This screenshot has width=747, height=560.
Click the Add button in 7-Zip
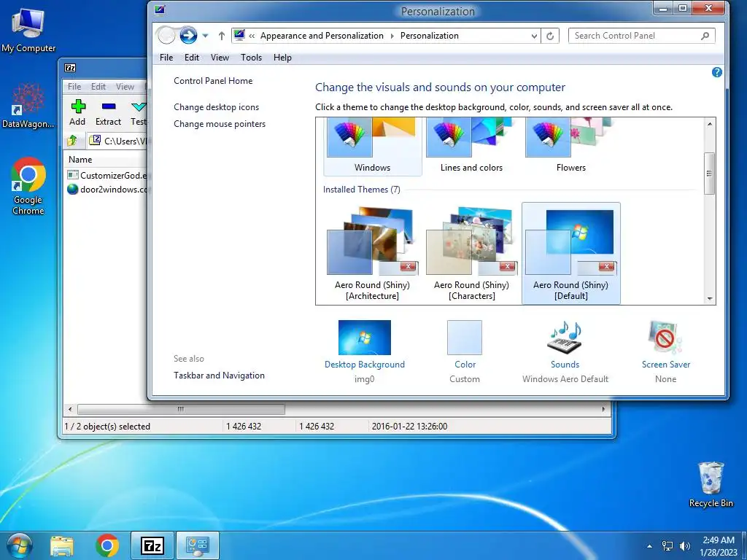[77, 113]
